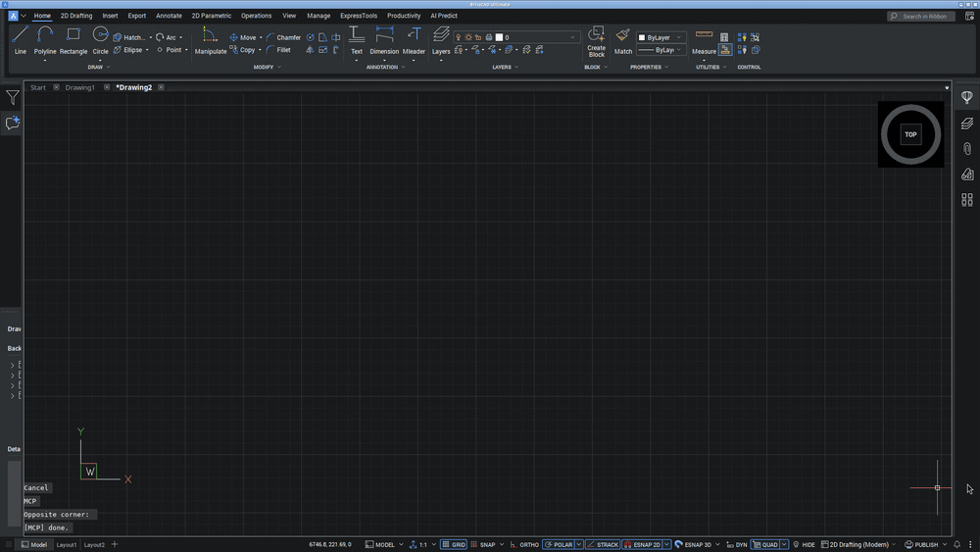This screenshot has height=552, width=980.
Task: Expand the ANNOTATION panel
Action: click(x=385, y=67)
